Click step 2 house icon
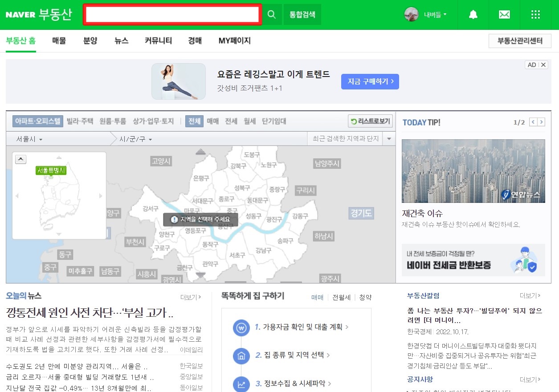This screenshot has width=559, height=392. pyautogui.click(x=241, y=356)
